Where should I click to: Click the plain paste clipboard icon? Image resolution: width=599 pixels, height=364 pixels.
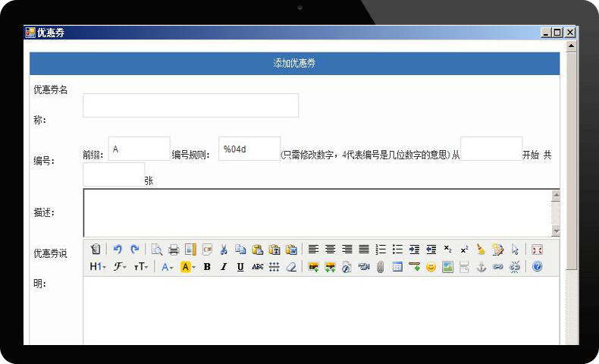(x=258, y=249)
